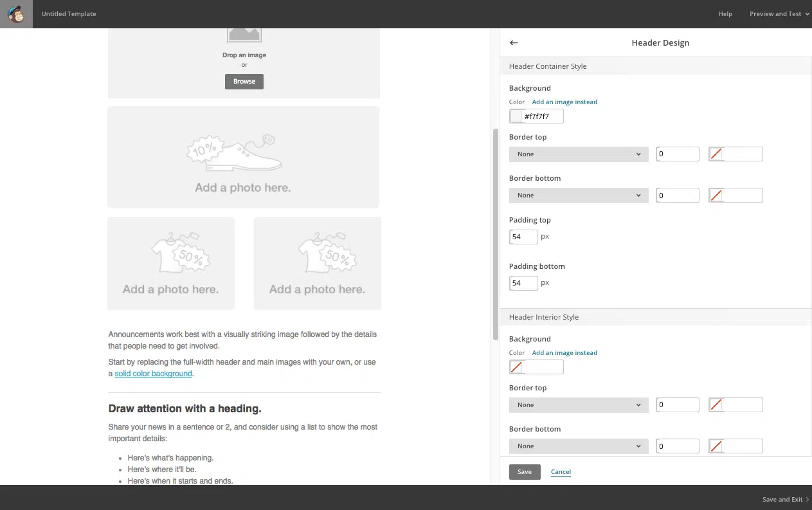Open Header Interior Border top style dropdown
812x510 pixels.
click(579, 405)
